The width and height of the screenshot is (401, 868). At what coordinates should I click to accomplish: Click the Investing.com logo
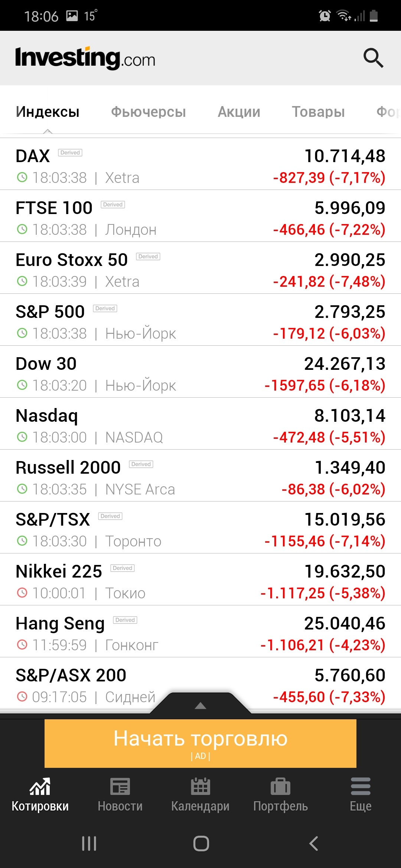point(85,58)
